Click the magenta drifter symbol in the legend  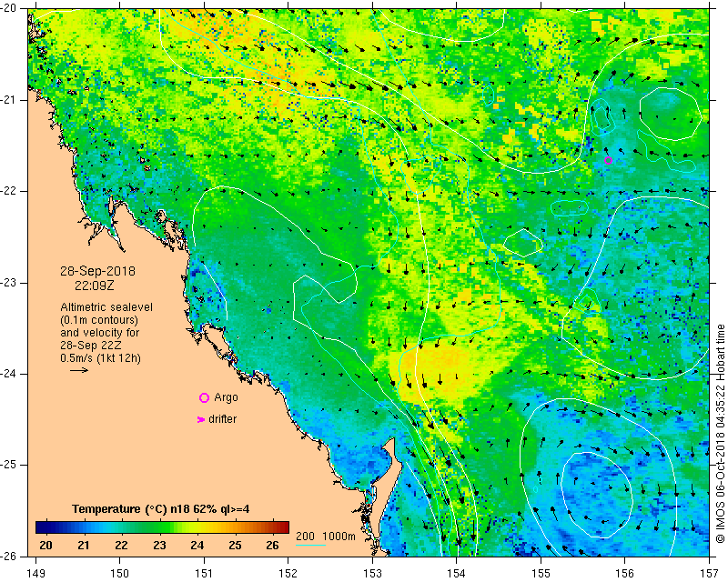pyautogui.click(x=201, y=419)
